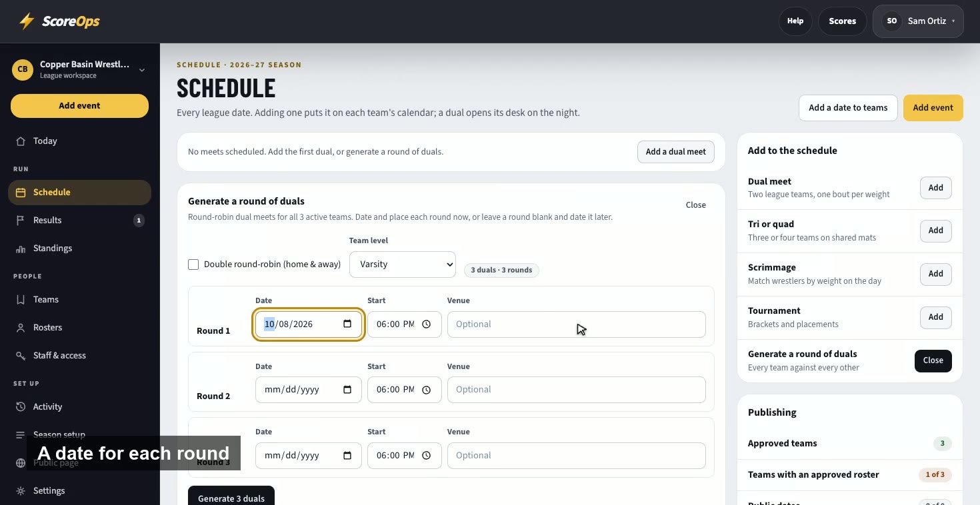Click Add a date to teams
The image size is (980, 505).
click(848, 108)
